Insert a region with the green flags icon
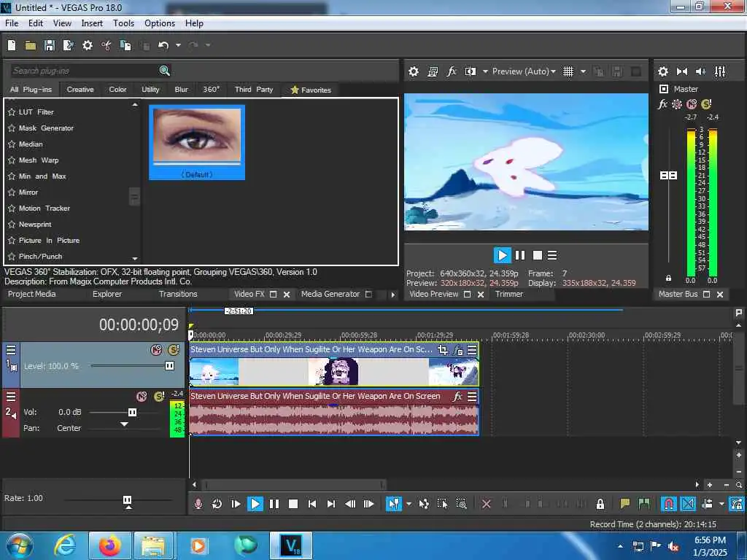Viewport: 747px width, 560px height. [643, 504]
